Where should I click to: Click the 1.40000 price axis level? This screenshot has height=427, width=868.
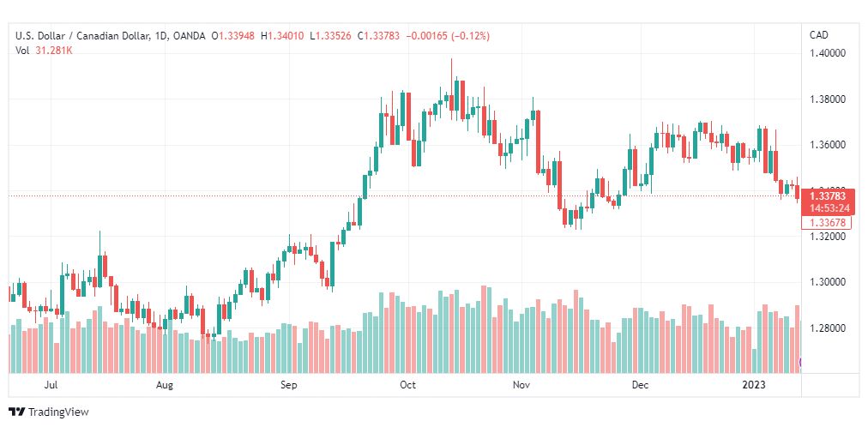826,53
